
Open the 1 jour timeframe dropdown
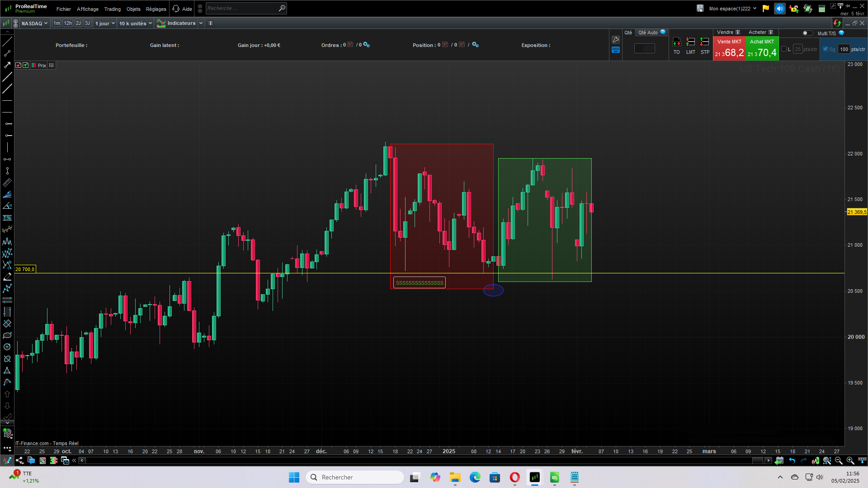tap(105, 23)
